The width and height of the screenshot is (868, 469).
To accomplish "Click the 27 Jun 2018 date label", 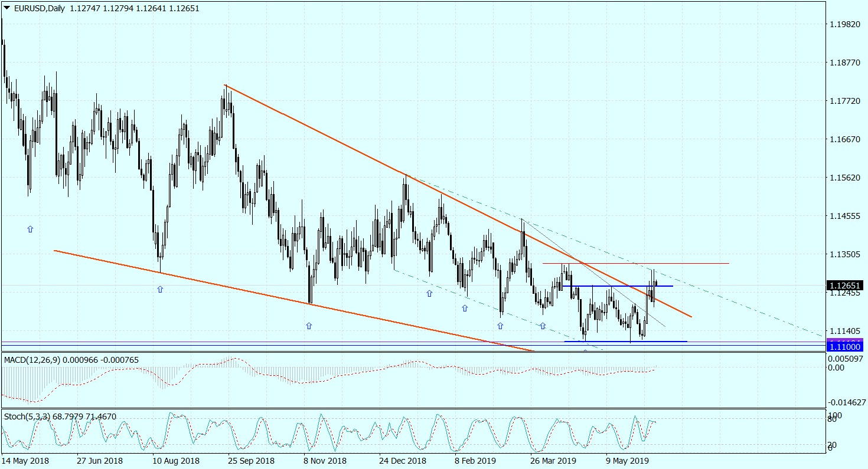I will click(100, 460).
